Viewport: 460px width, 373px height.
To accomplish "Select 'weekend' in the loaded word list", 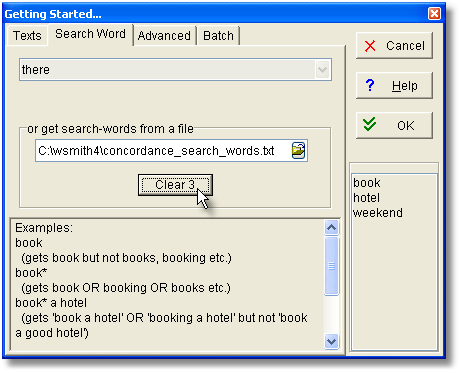I will click(x=378, y=213).
